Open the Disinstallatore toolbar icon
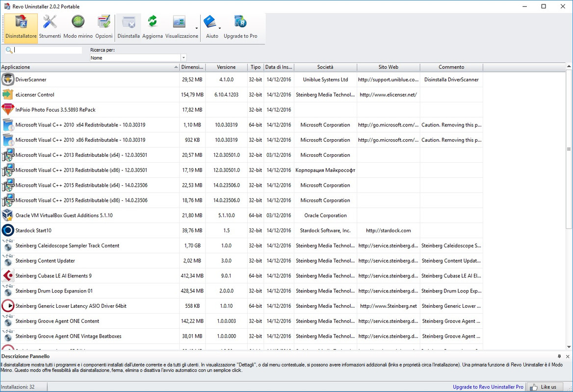This screenshot has width=573, height=392. point(21,22)
